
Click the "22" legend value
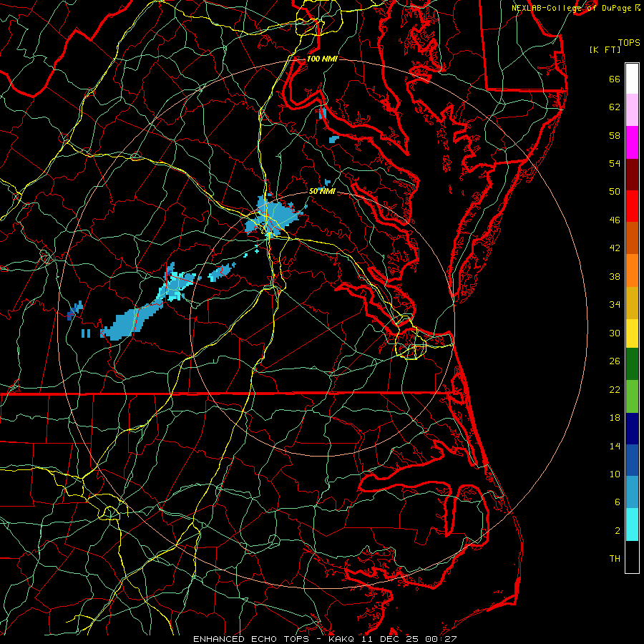(x=615, y=390)
